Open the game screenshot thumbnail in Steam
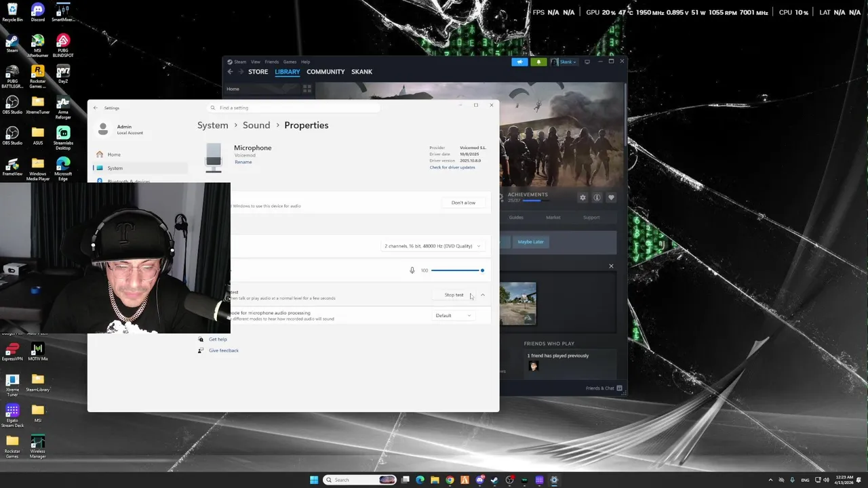 (x=518, y=303)
